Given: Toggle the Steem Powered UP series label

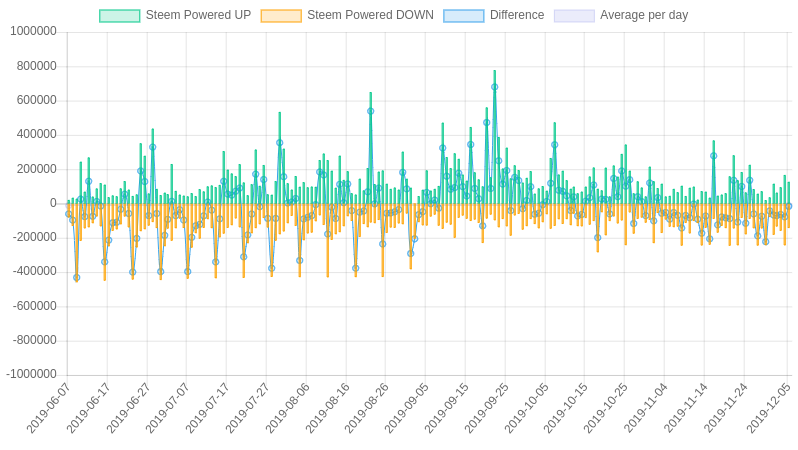Looking at the screenshot, I should click(198, 15).
